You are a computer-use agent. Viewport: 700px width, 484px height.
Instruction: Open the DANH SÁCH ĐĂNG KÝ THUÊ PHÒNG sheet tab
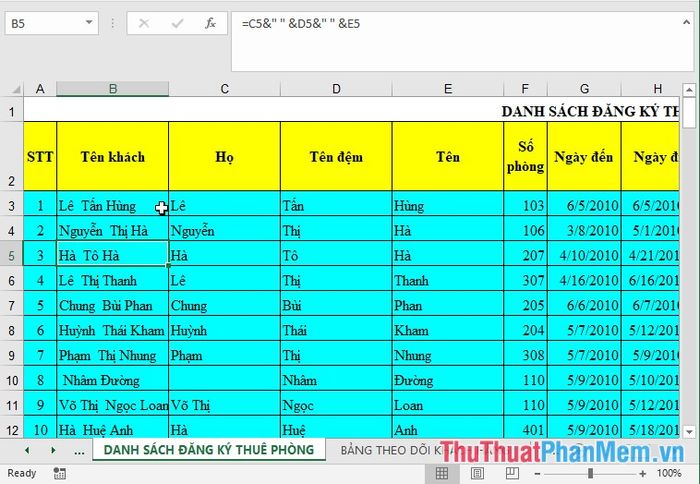click(208, 450)
